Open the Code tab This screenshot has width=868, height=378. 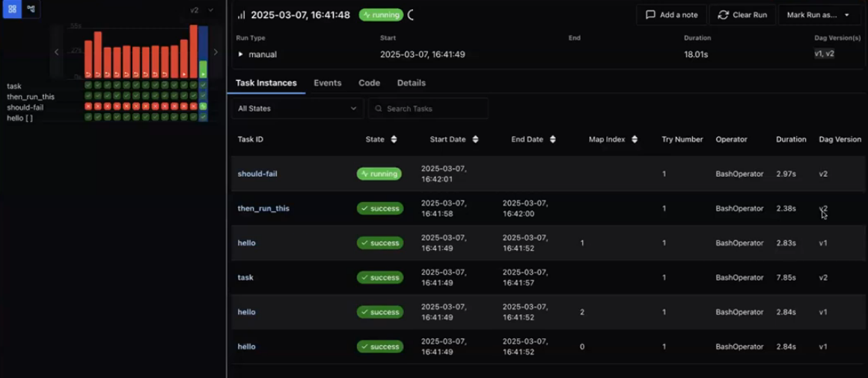point(369,83)
